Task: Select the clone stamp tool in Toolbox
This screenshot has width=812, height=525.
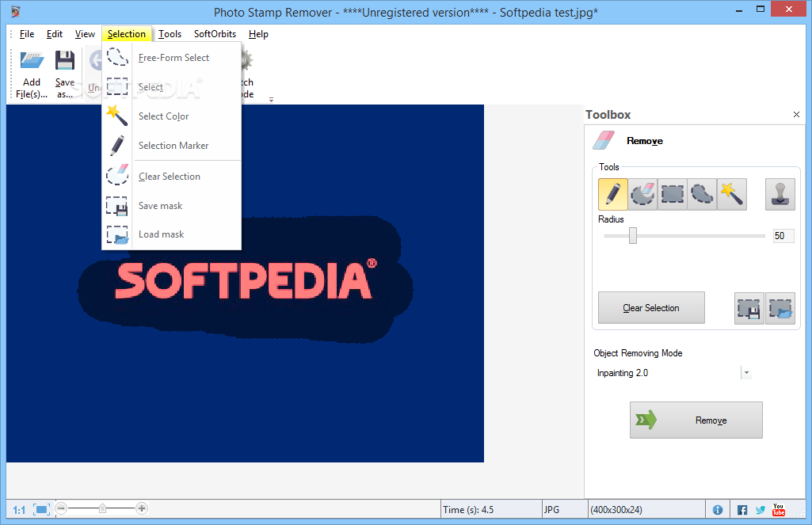Action: coord(780,194)
